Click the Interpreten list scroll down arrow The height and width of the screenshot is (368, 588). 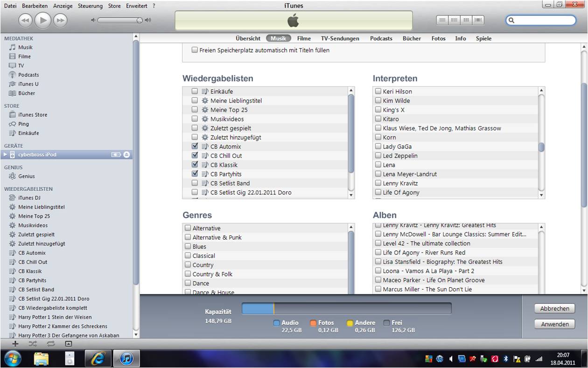541,195
